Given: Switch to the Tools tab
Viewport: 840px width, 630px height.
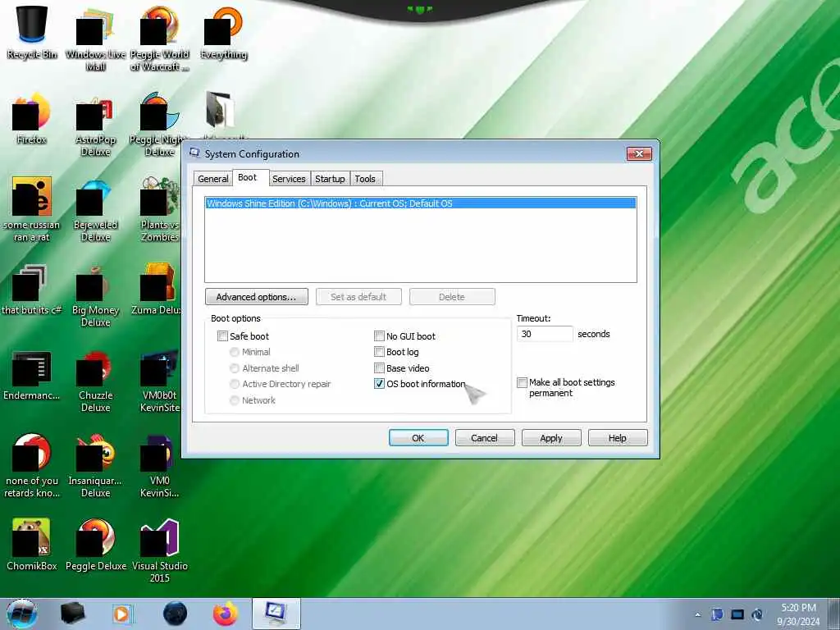Looking at the screenshot, I should [x=365, y=179].
